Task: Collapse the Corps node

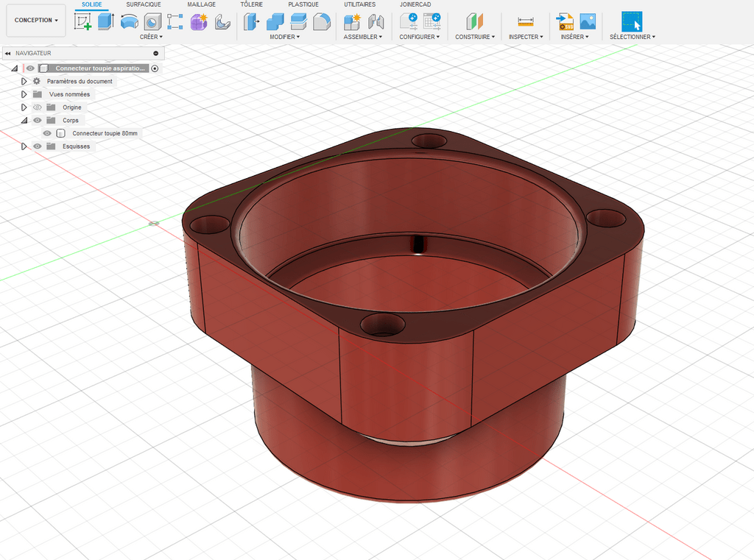Action: click(24, 120)
